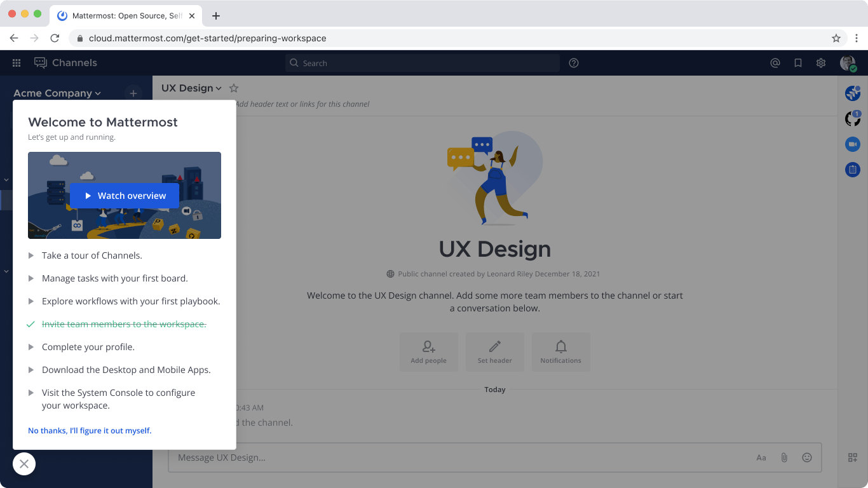Click the Add people button
The width and height of the screenshot is (868, 488).
(x=429, y=352)
